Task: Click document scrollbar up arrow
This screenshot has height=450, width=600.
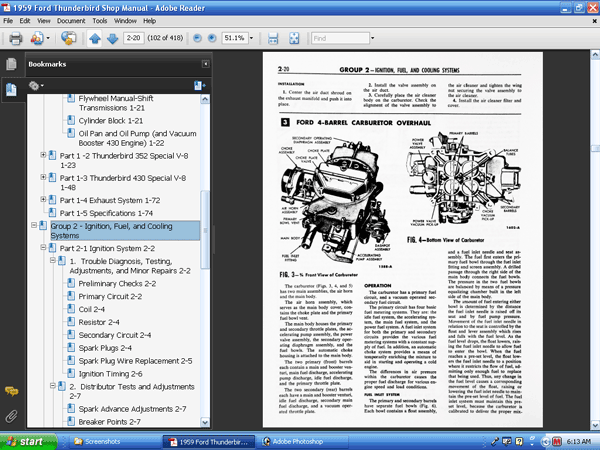Action: [x=595, y=55]
